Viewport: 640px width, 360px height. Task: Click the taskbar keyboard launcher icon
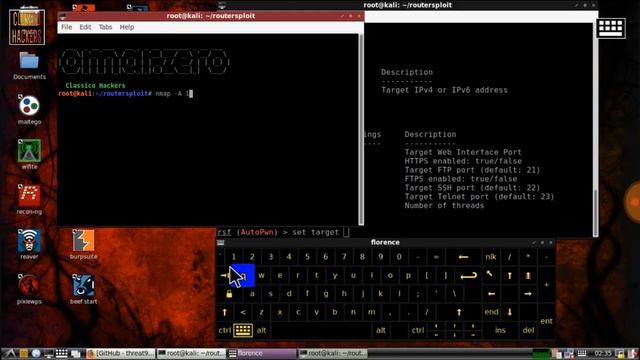(61, 353)
